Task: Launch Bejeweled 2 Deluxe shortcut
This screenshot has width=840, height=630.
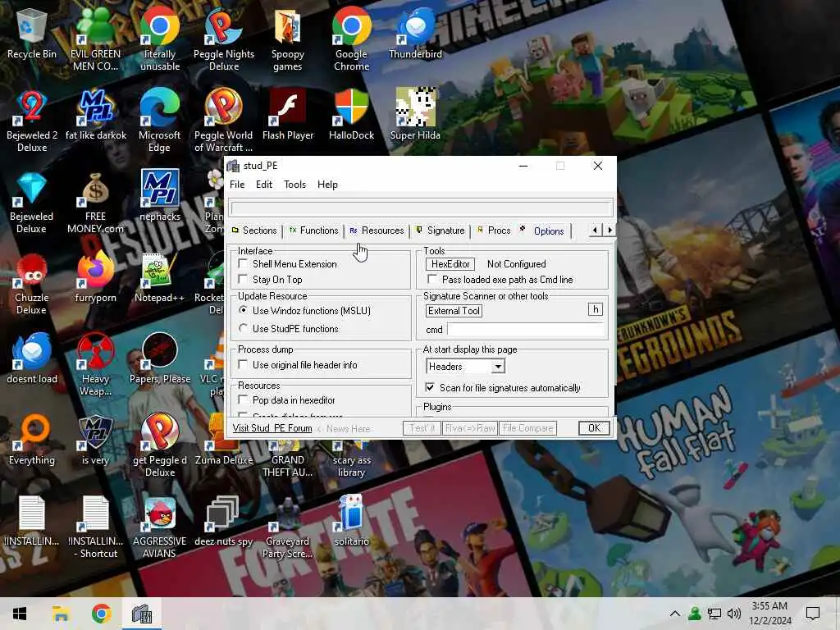Action: point(32,120)
